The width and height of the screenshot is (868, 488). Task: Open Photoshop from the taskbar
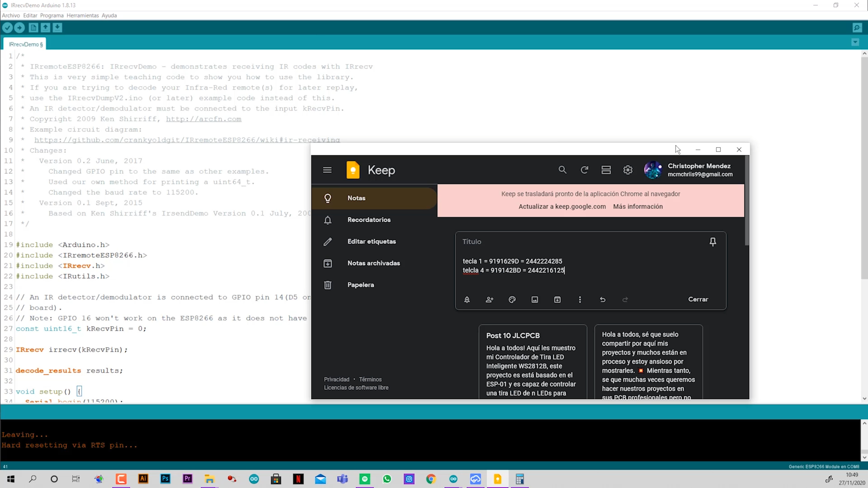165,479
